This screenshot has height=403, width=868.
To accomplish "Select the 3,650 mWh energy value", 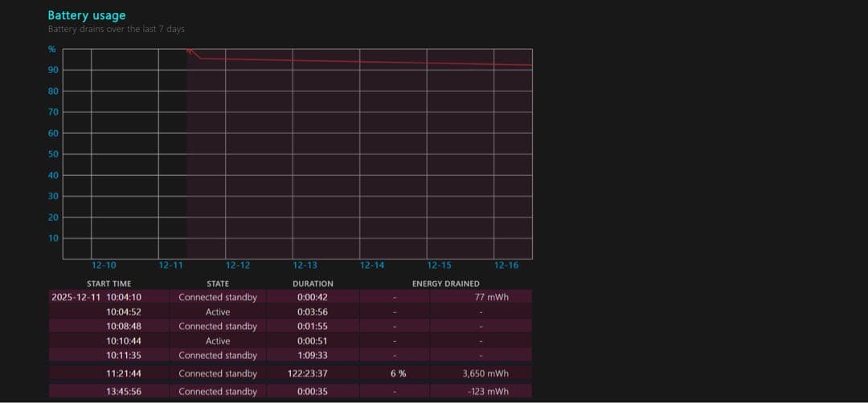I will pos(485,373).
